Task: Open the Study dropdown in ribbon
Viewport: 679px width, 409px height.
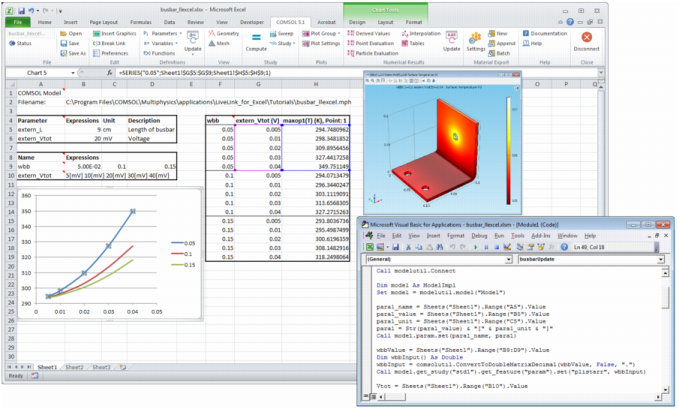Action: 294,43
